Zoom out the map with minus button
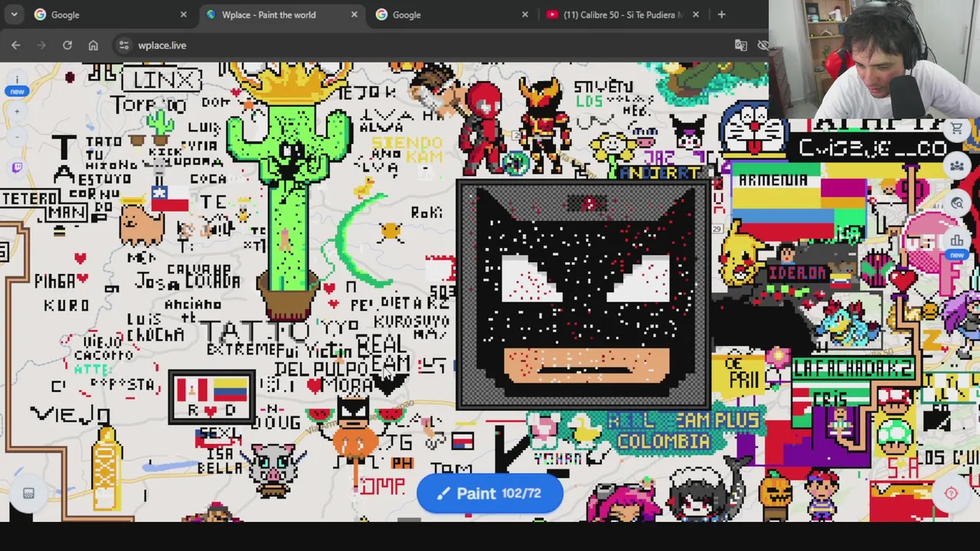980x551 pixels. (17, 137)
